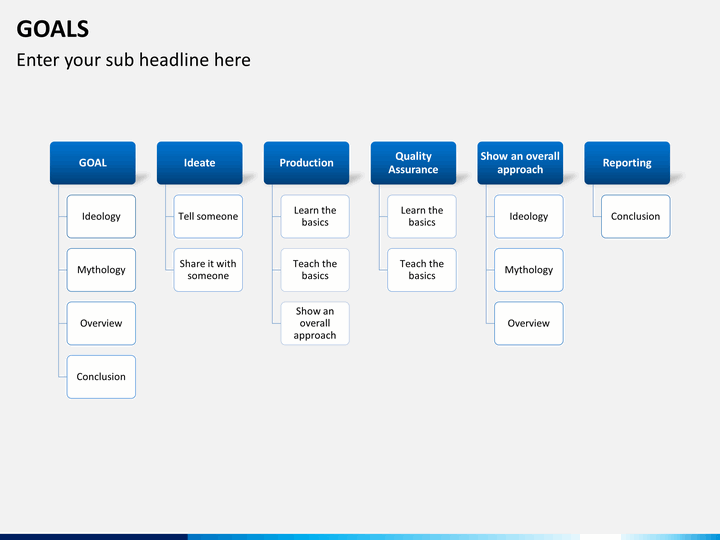This screenshot has height=540, width=720.
Task: Select Mythology under 'Show an overall approach'
Action: click(x=529, y=270)
